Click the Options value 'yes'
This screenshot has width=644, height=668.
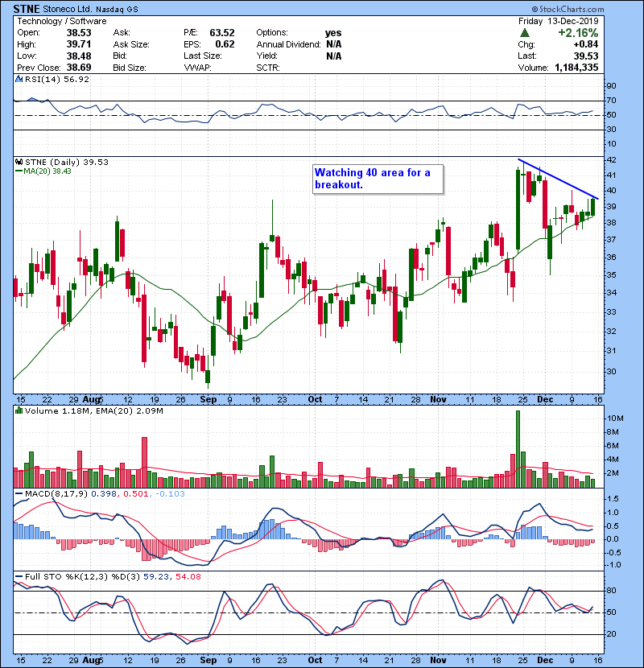[333, 33]
